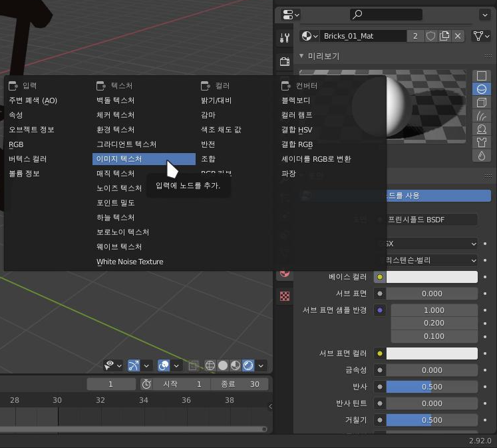This screenshot has height=448, width=497.
Task: Open the Texture properties checker icon
Action: pos(284,296)
